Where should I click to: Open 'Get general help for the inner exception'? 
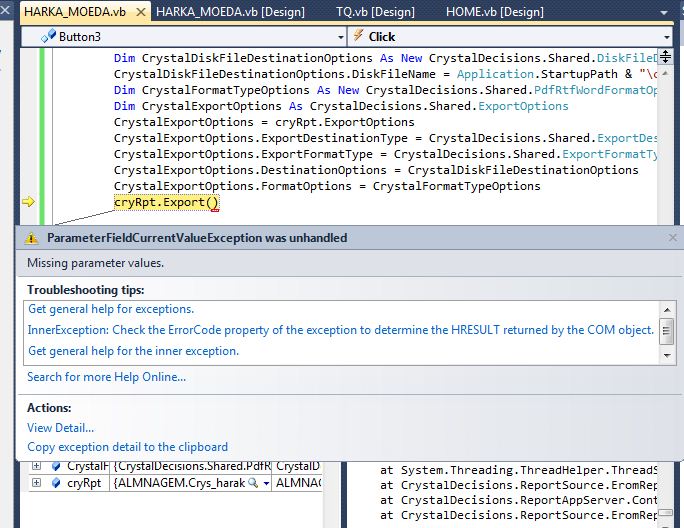pos(133,351)
